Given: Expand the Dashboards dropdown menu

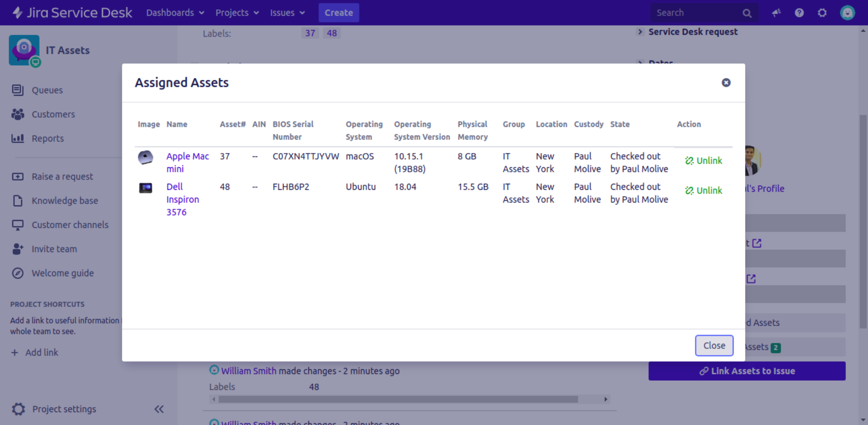Looking at the screenshot, I should coord(175,13).
